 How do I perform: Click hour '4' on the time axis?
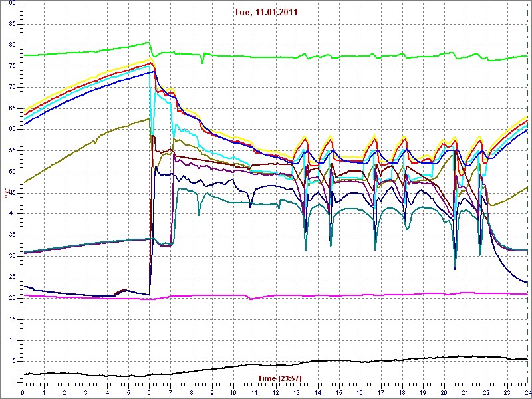coord(107,392)
